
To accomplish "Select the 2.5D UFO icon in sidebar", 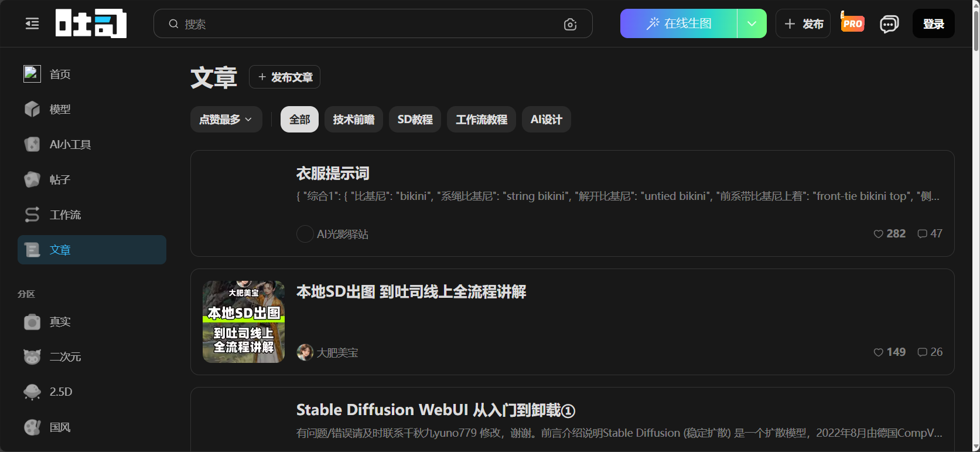I will click(x=32, y=392).
